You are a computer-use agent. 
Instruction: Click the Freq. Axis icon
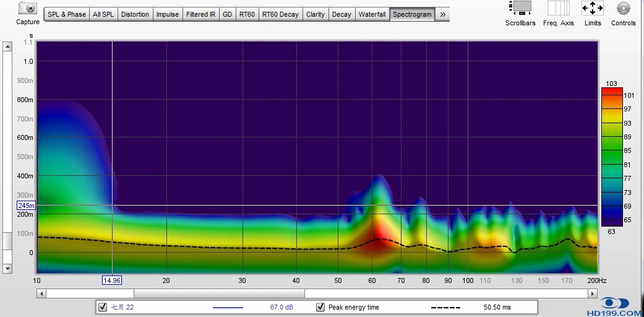pos(558,9)
